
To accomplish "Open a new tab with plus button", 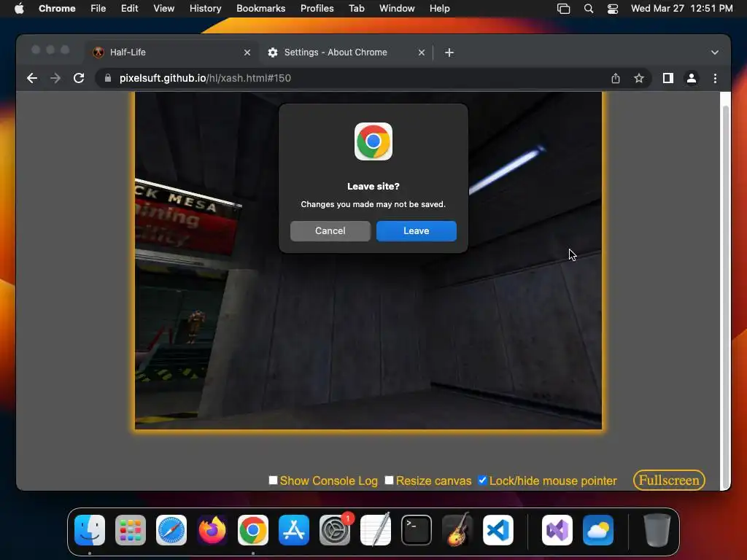I will [449, 52].
